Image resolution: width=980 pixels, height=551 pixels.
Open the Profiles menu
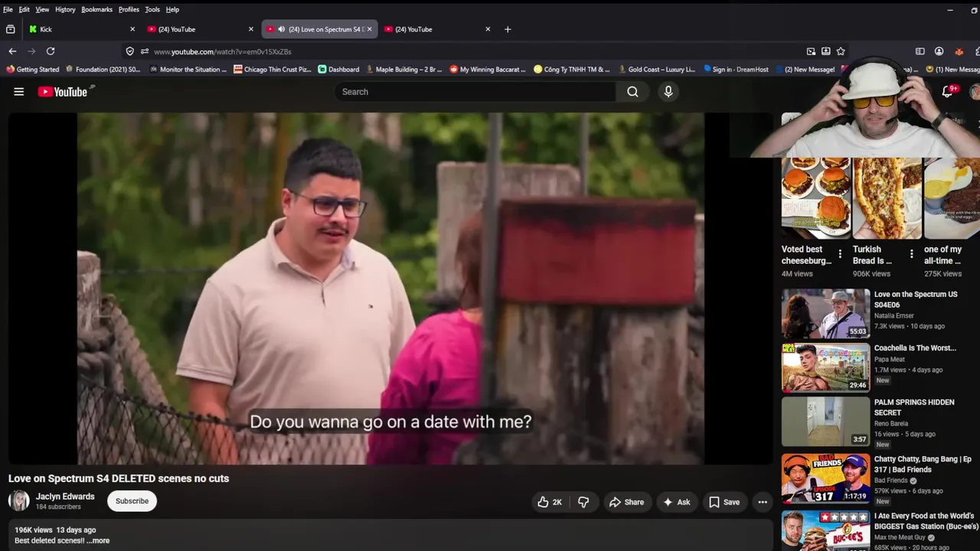(129, 9)
